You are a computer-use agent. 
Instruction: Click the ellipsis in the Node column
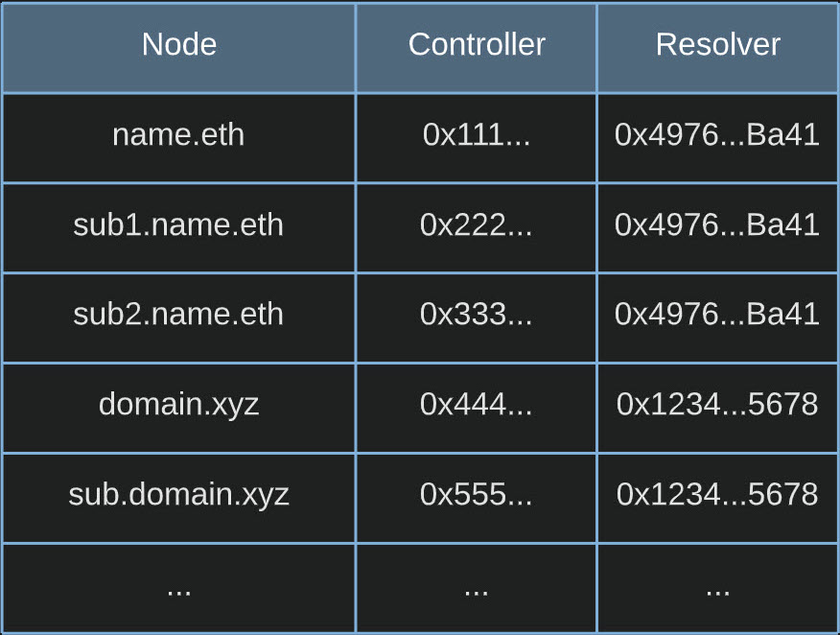coord(178,589)
